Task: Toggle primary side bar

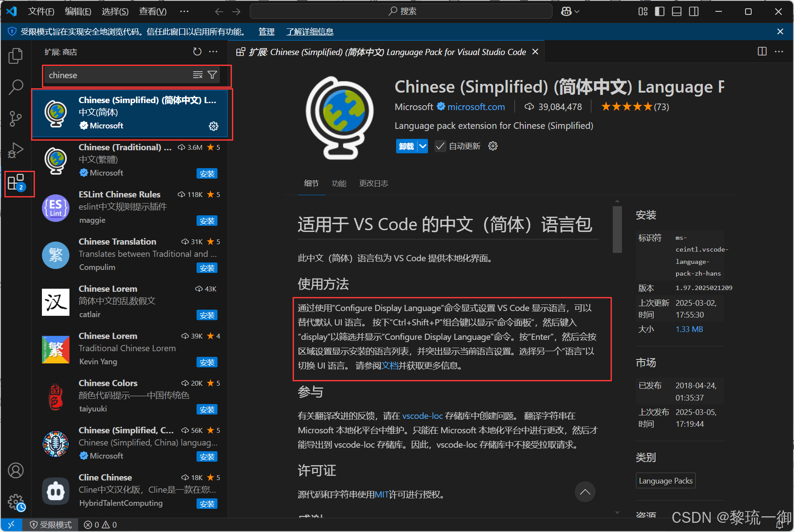Action: [x=660, y=12]
